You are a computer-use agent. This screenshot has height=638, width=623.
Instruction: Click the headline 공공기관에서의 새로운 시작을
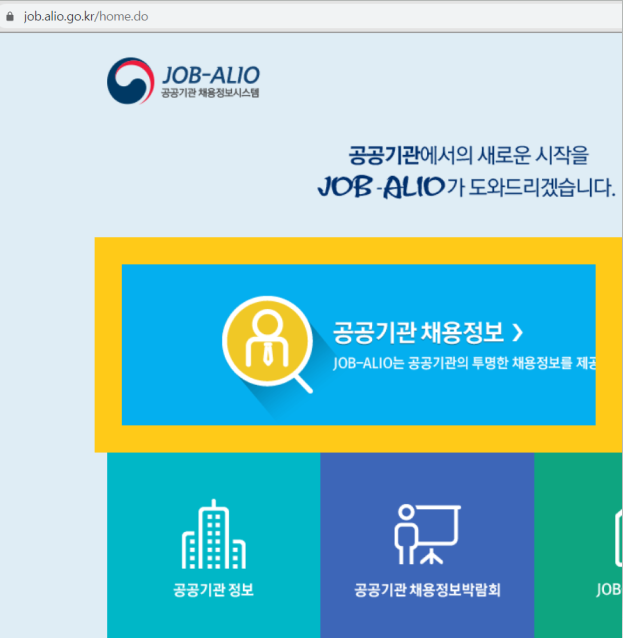(468, 155)
